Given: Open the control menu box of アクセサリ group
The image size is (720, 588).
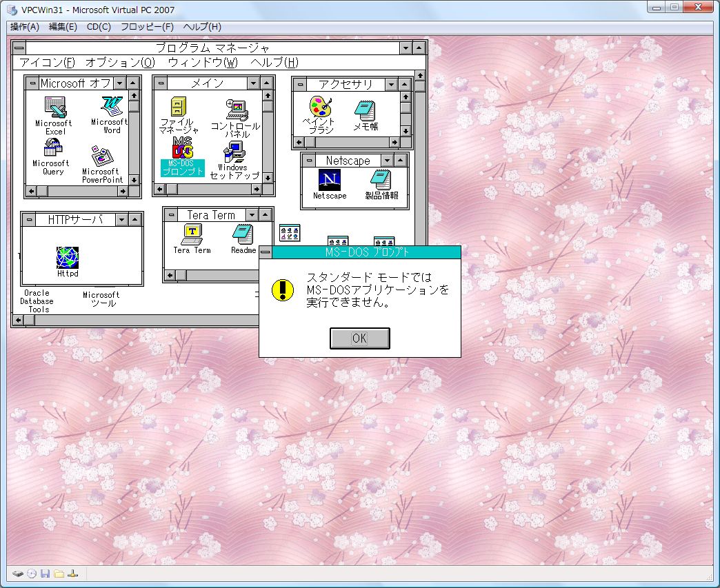Looking at the screenshot, I should pyautogui.click(x=300, y=85).
